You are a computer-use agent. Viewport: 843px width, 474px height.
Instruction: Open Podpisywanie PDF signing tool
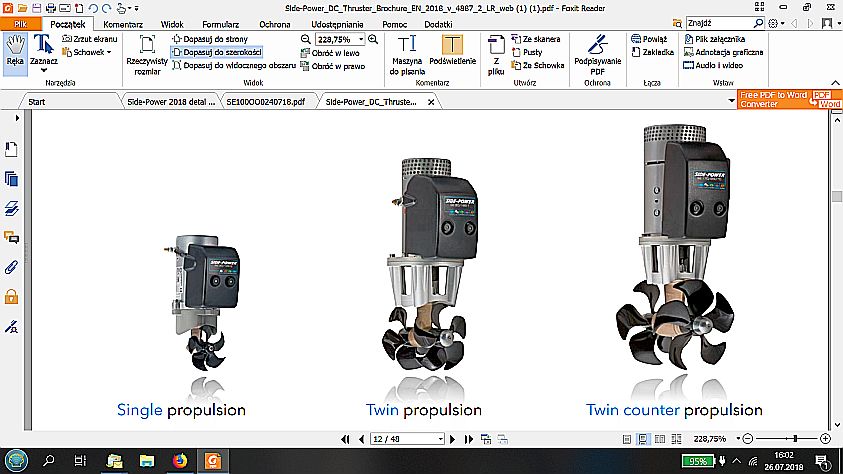click(x=597, y=55)
